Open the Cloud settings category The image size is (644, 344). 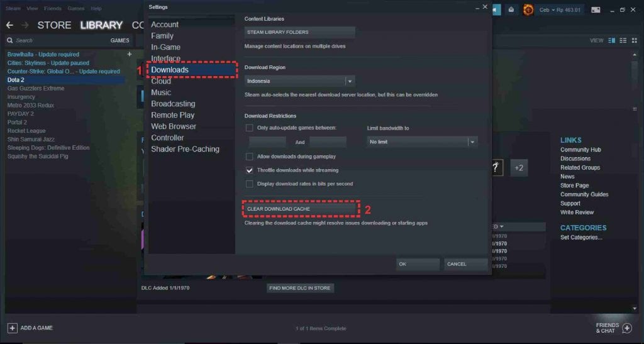coord(160,81)
